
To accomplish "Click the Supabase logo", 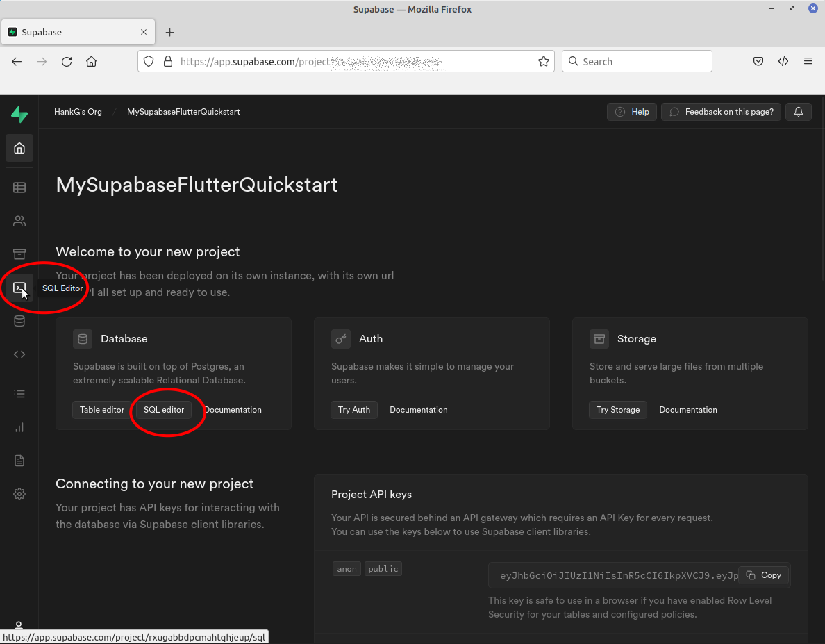I will (19, 115).
